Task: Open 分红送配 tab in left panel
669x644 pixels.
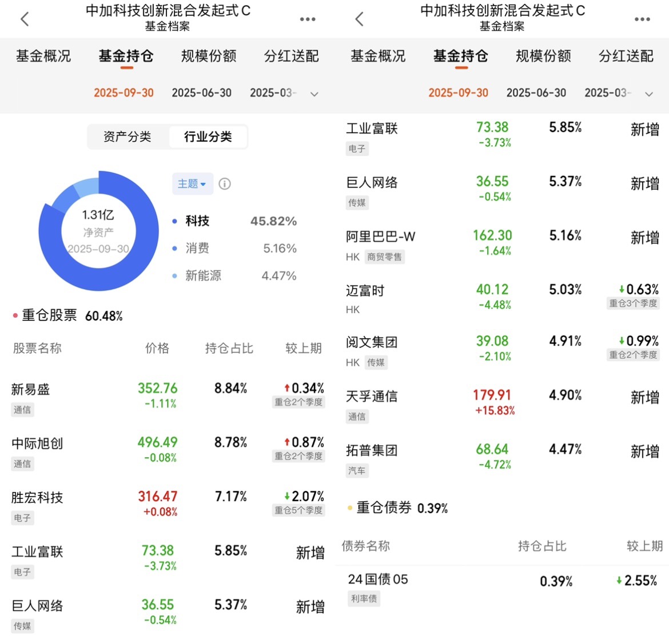Action: [x=292, y=56]
